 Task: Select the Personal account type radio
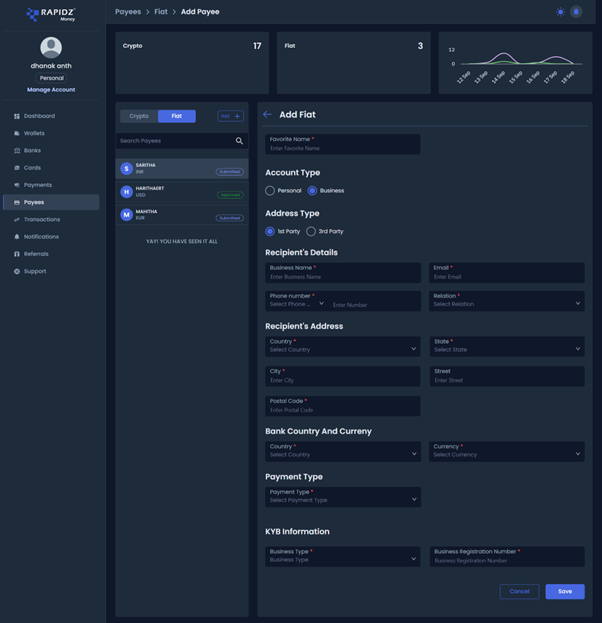(x=270, y=191)
